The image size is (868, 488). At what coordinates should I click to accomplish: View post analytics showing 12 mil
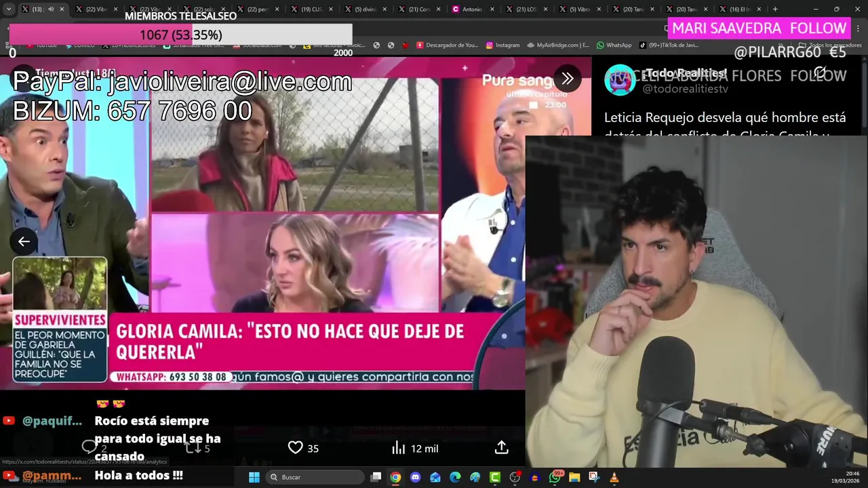tap(415, 448)
